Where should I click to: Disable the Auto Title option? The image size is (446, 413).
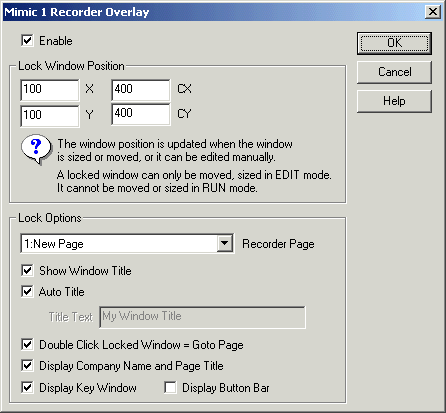27,291
